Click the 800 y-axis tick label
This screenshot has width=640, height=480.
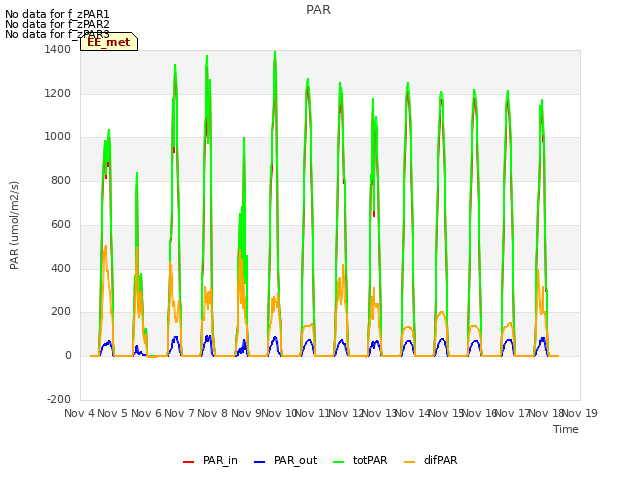(x=61, y=180)
